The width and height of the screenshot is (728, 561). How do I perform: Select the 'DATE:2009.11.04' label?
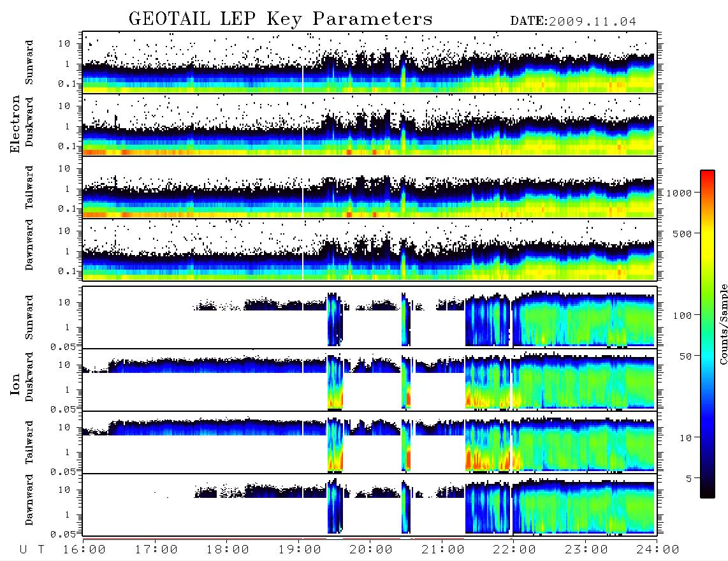(573, 22)
